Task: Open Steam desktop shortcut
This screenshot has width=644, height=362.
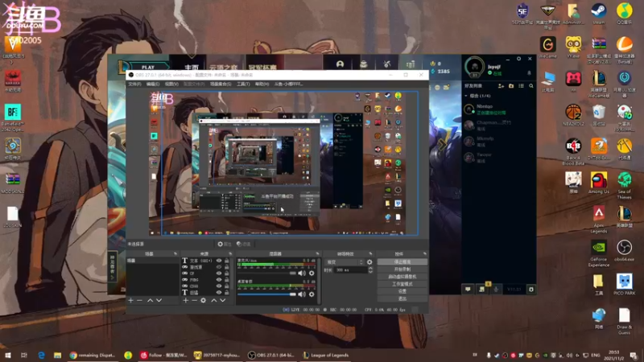Action: 599,13
